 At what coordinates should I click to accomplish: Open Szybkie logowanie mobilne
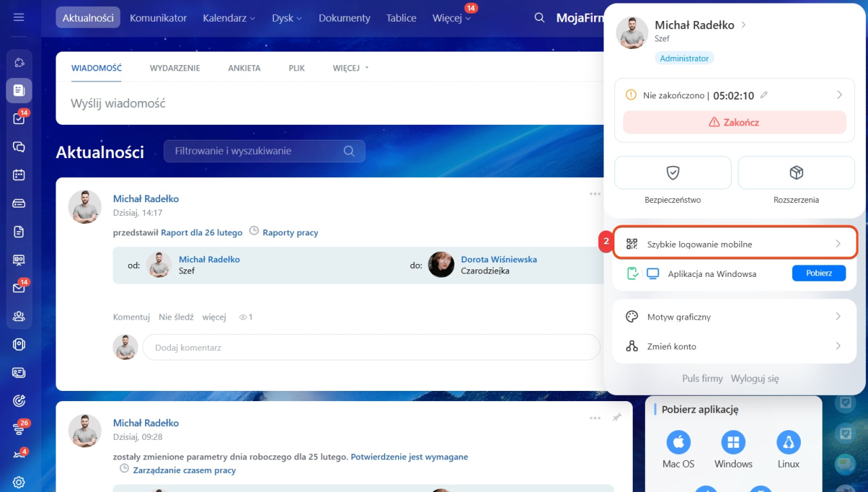click(735, 244)
